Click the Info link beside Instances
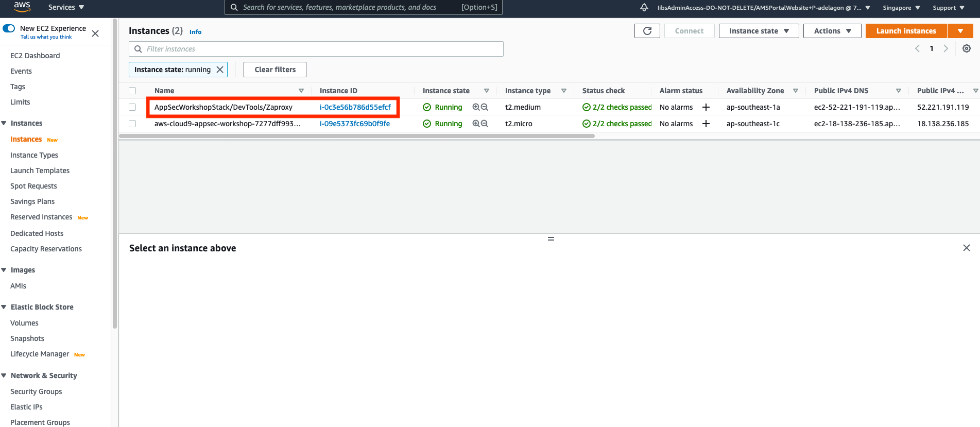980x427 pixels. click(x=195, y=32)
